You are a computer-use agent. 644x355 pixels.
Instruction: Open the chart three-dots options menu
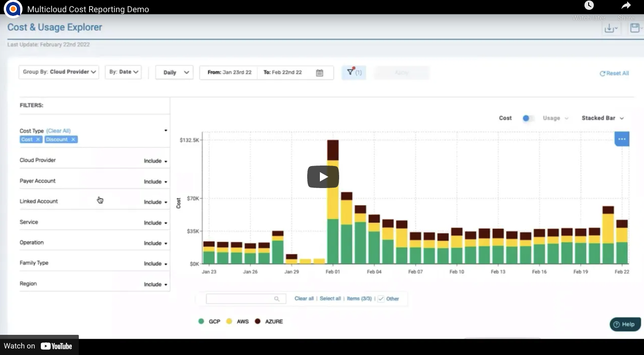click(622, 139)
